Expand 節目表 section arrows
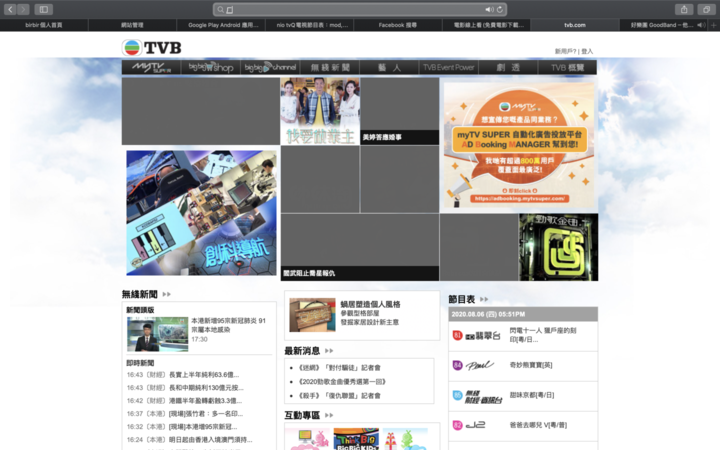The width and height of the screenshot is (720, 450). pyautogui.click(x=484, y=299)
